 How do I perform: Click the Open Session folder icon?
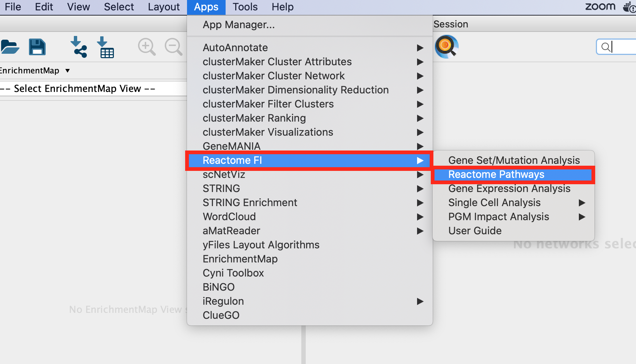[10, 47]
